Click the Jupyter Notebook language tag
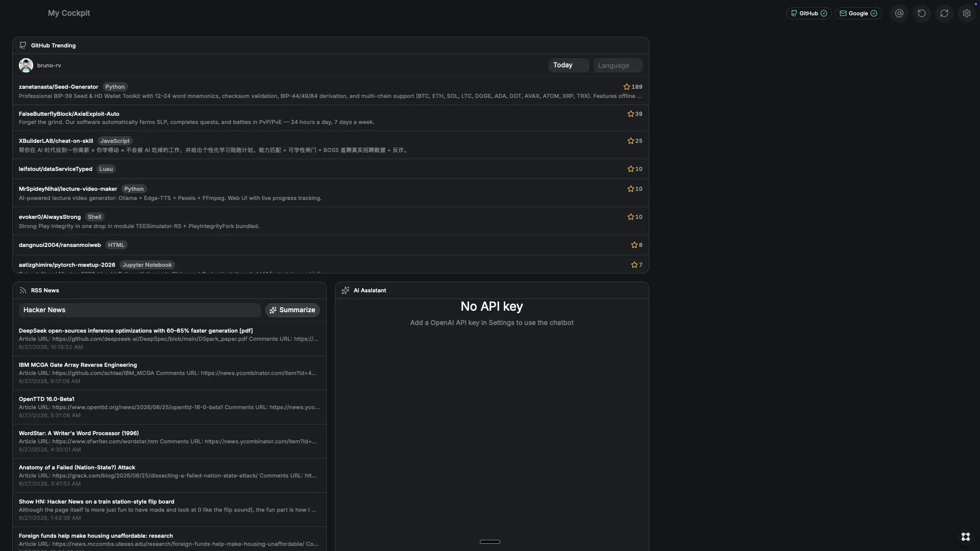 click(147, 265)
